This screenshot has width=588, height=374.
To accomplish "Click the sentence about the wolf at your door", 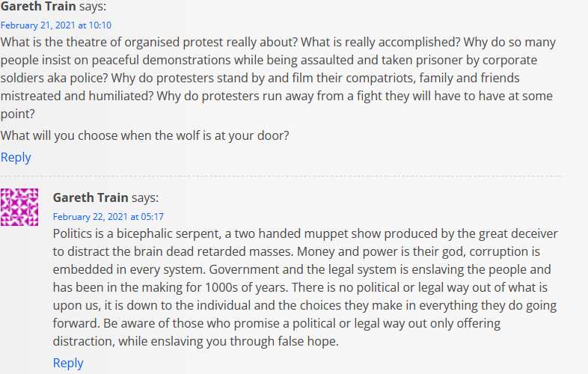I will 144,135.
